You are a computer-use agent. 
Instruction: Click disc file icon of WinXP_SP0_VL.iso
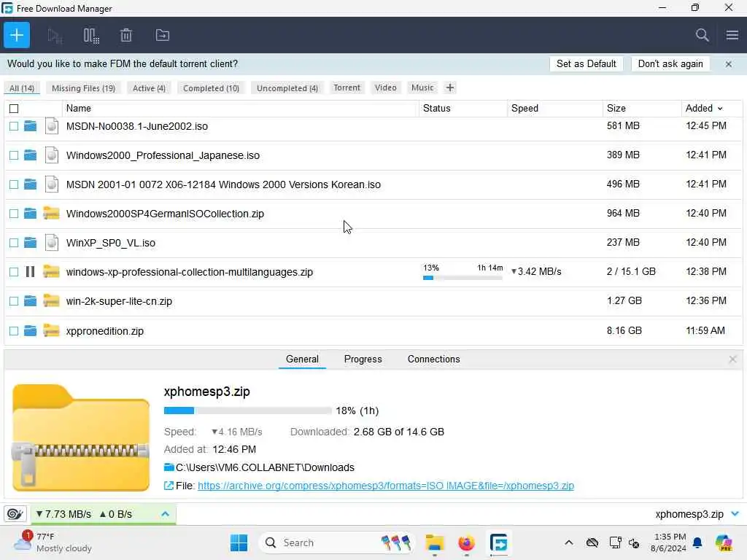coord(52,243)
